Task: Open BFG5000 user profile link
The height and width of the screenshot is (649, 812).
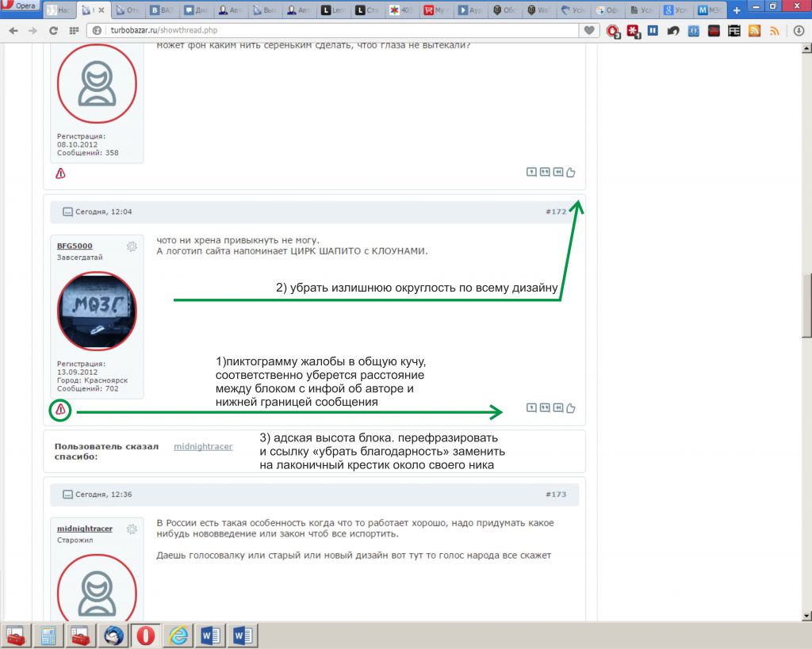Action: click(75, 246)
